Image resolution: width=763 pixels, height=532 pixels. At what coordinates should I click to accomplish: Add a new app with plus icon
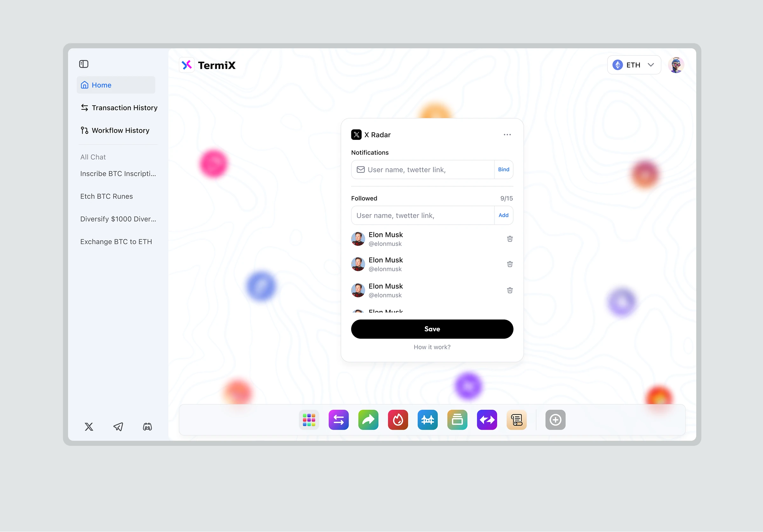555,420
